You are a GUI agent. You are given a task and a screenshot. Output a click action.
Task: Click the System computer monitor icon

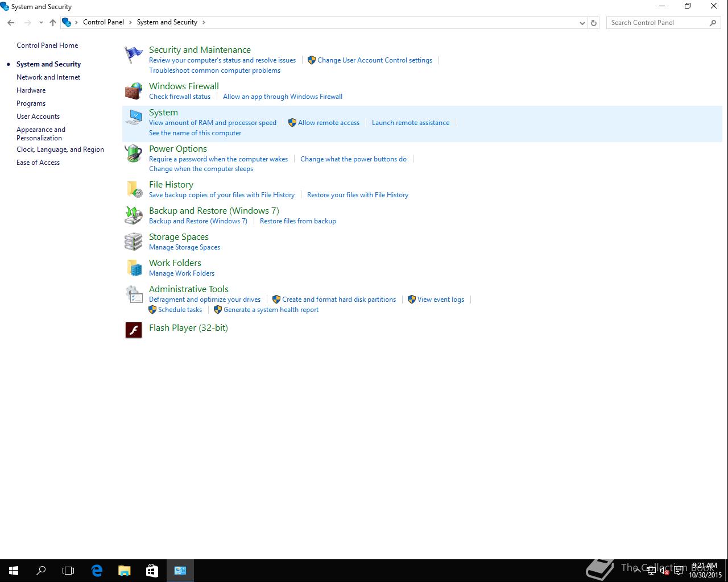(x=134, y=118)
